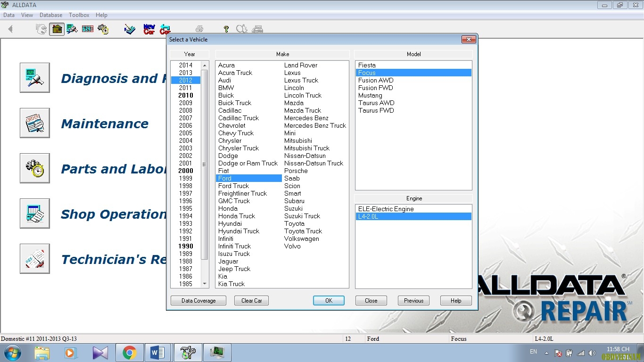
Task: Click the Previous button
Action: click(x=413, y=301)
